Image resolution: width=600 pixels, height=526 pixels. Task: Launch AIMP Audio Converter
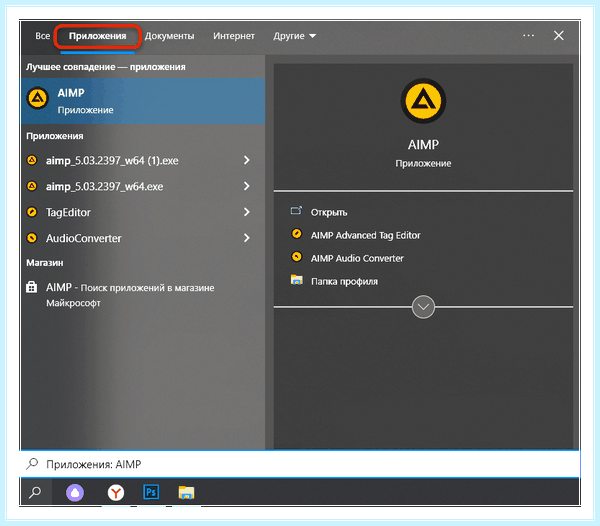tap(357, 259)
